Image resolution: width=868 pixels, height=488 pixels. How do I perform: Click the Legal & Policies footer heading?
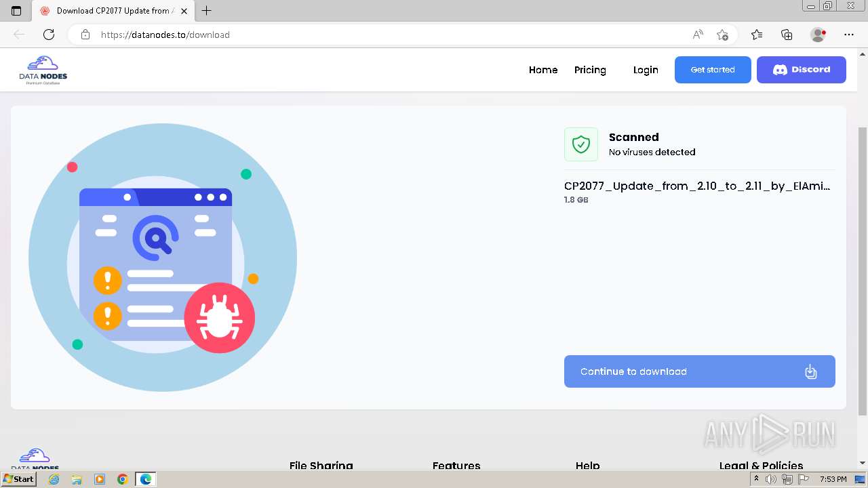coord(761,466)
